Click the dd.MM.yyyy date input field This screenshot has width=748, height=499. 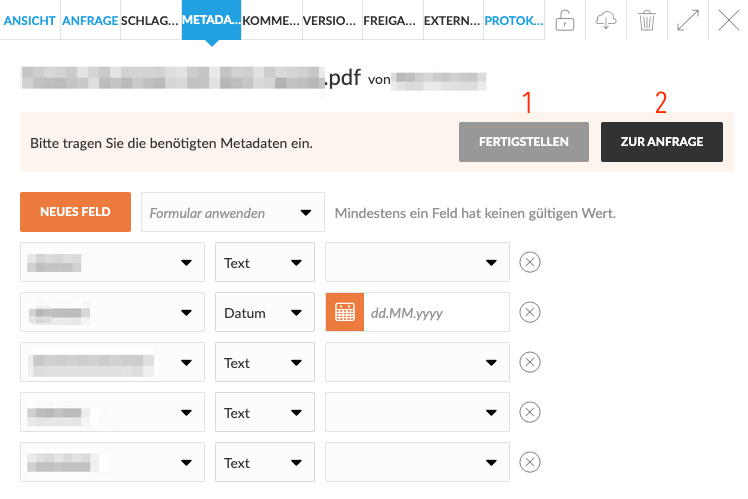click(436, 312)
